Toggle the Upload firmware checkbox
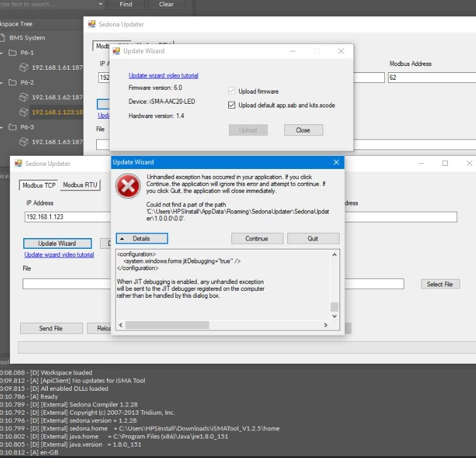Viewport: 476px width, 458px height. [232, 92]
